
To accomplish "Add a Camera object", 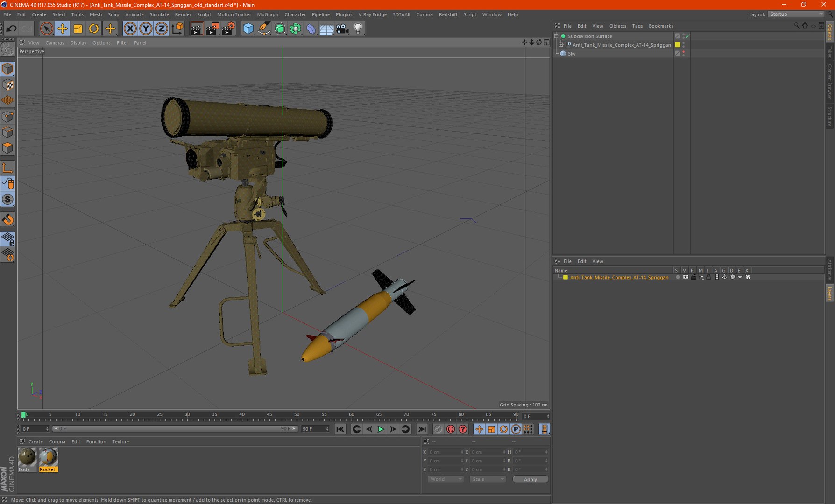I will tap(342, 28).
